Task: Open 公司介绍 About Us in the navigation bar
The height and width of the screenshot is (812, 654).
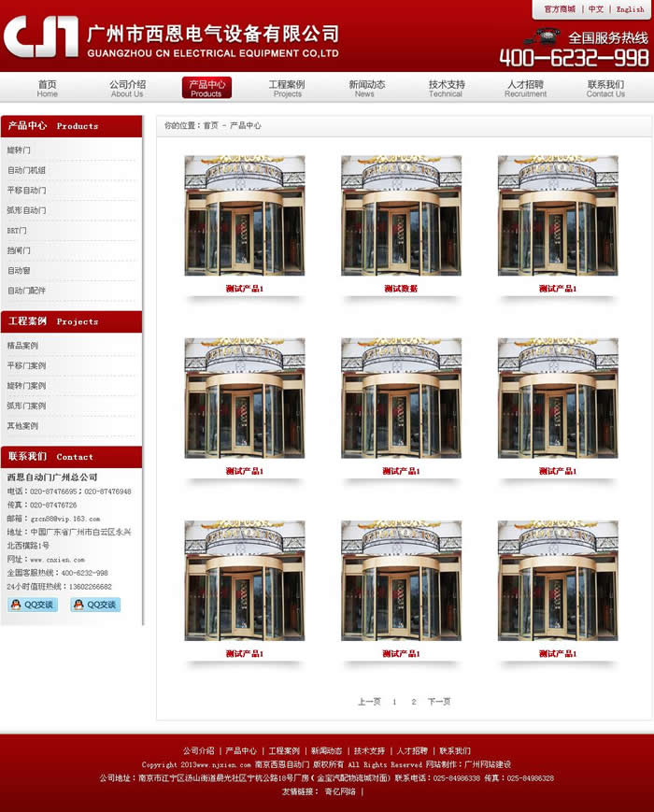Action: click(127, 88)
